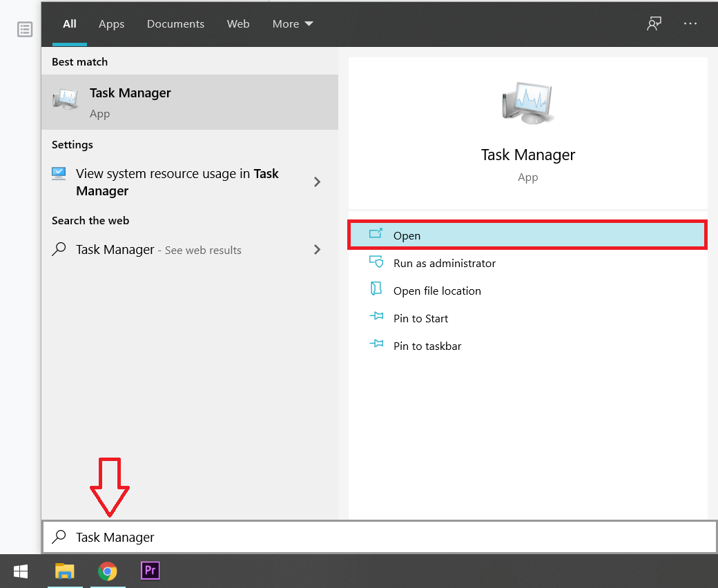Screen dimensions: 718x588
Task: Click the large Task Manager app icon
Action: [x=527, y=102]
